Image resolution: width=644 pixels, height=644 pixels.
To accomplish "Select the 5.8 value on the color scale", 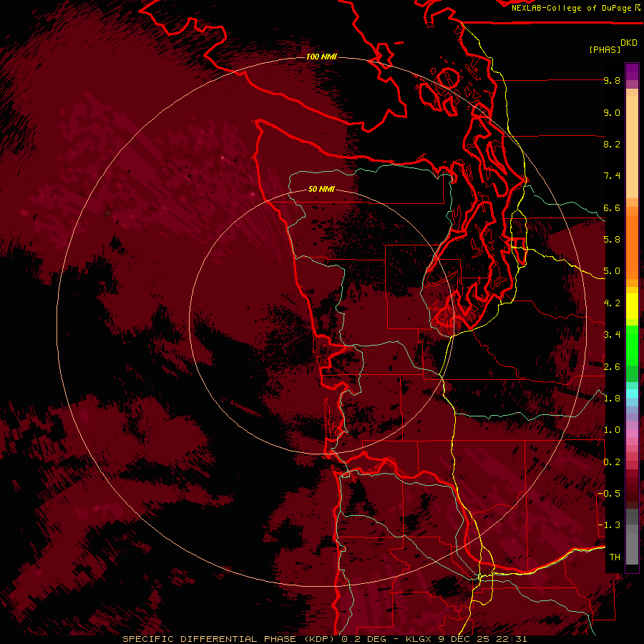I will click(x=612, y=240).
